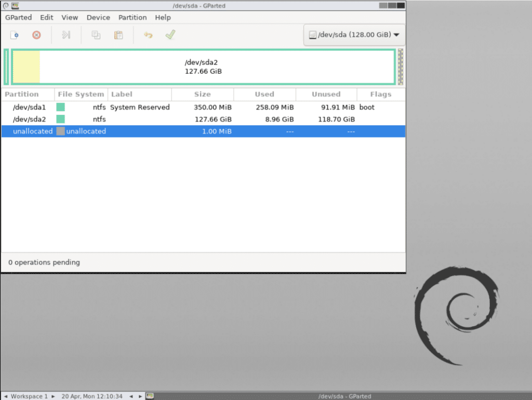Click the Undo last operation icon
Screen dimensions: 532x400
(148, 35)
